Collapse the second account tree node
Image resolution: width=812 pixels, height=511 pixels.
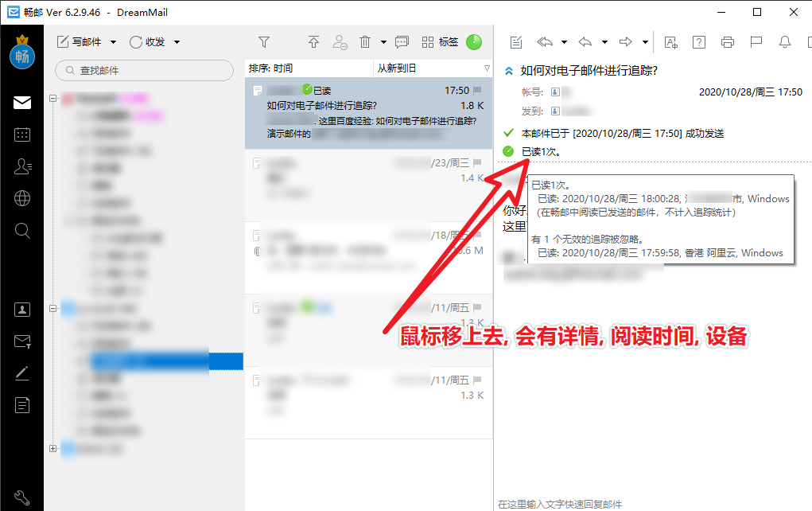click(x=52, y=308)
